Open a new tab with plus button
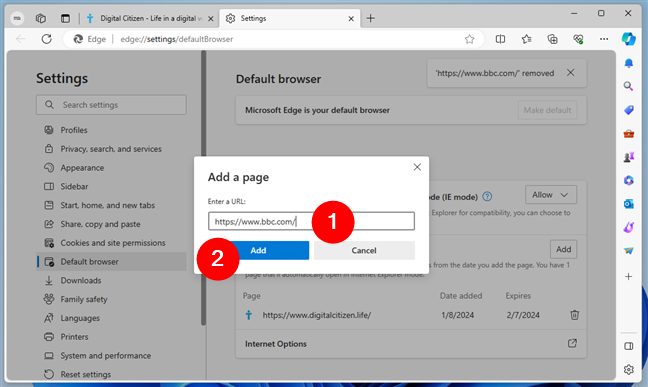This screenshot has width=648, height=387. pos(371,18)
